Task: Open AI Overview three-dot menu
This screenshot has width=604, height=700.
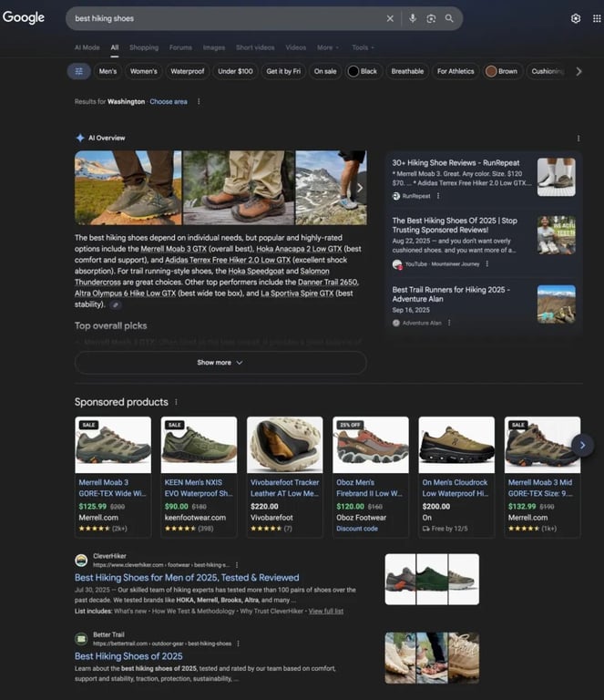Action: tap(578, 139)
